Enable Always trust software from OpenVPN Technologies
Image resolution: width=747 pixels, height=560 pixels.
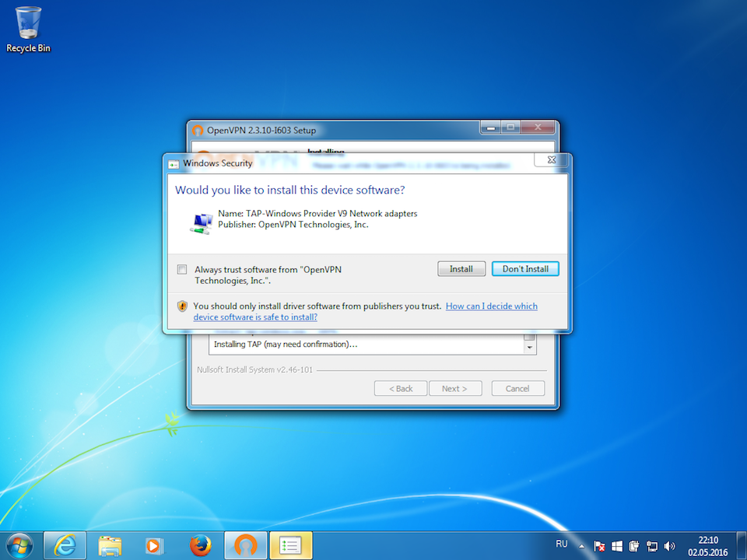coord(182,270)
